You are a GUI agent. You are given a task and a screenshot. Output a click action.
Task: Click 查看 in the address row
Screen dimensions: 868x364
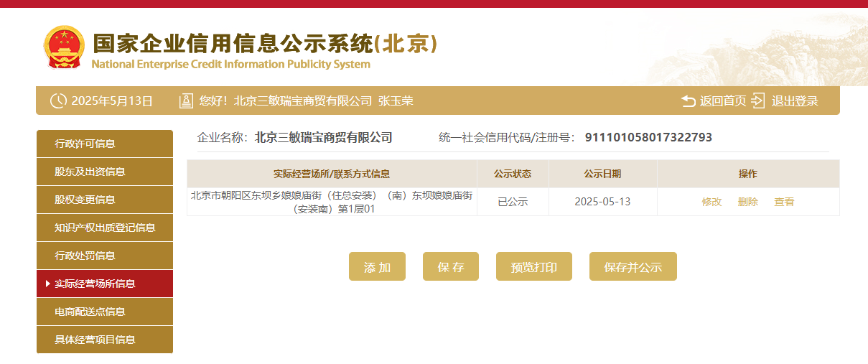click(x=784, y=202)
